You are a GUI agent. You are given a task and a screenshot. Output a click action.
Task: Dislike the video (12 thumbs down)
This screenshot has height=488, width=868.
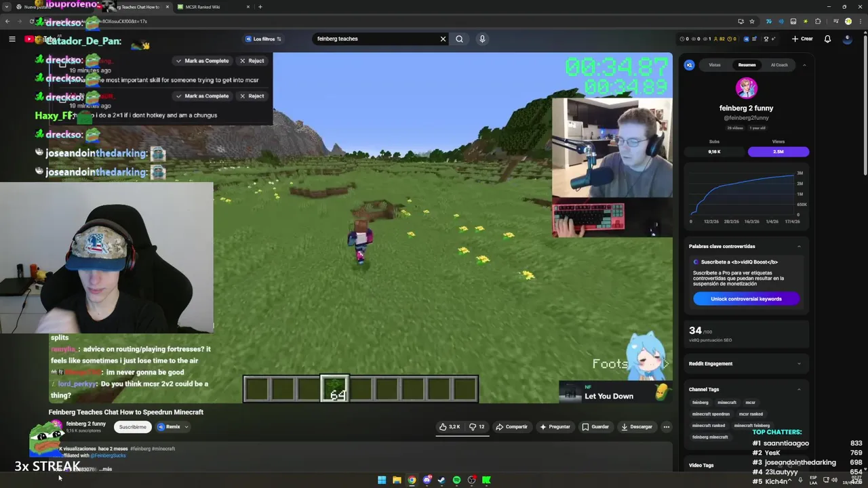tap(477, 427)
